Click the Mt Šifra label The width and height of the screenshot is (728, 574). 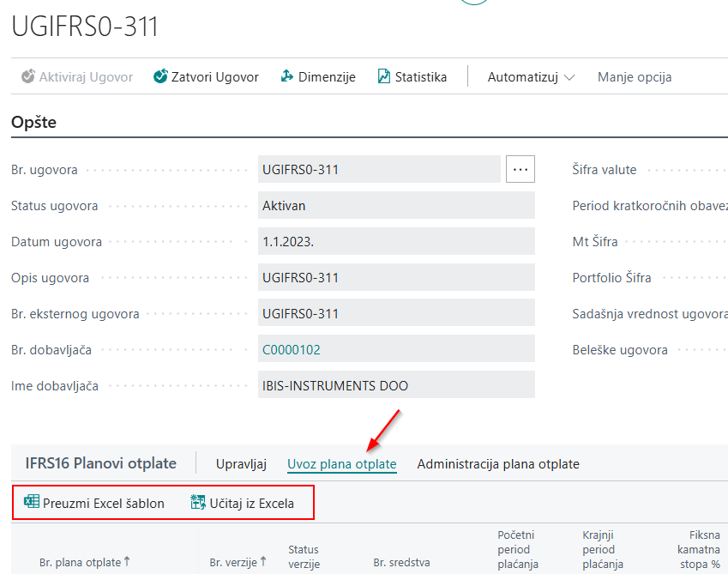click(x=595, y=241)
